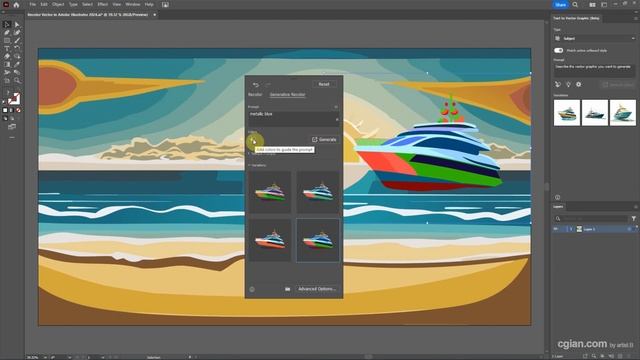640x360 pixels.
Task: Open the View menu
Action: (x=117, y=4)
